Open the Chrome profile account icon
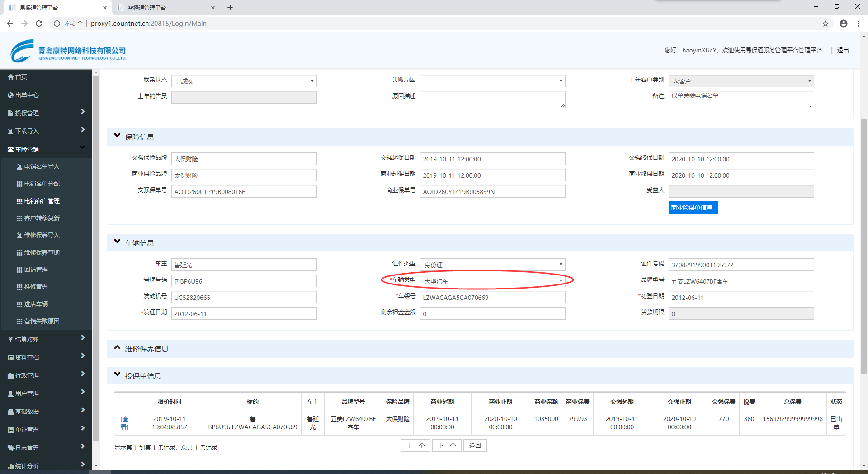Viewport: 868px width, 474px height. point(844,24)
